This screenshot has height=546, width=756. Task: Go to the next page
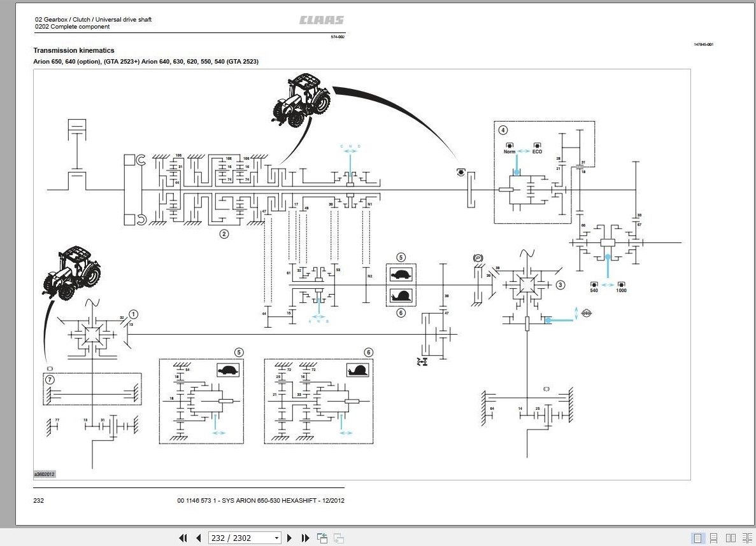point(289,538)
